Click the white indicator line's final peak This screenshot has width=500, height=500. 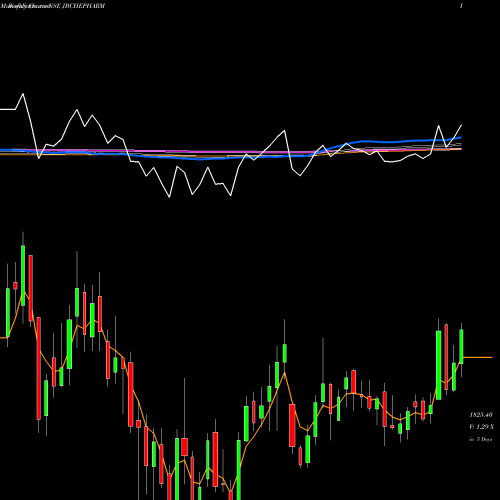462,125
